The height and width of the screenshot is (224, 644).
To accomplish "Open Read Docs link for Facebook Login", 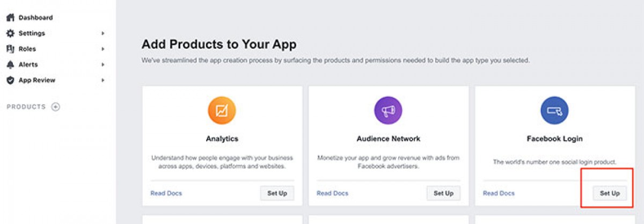I will (x=499, y=193).
